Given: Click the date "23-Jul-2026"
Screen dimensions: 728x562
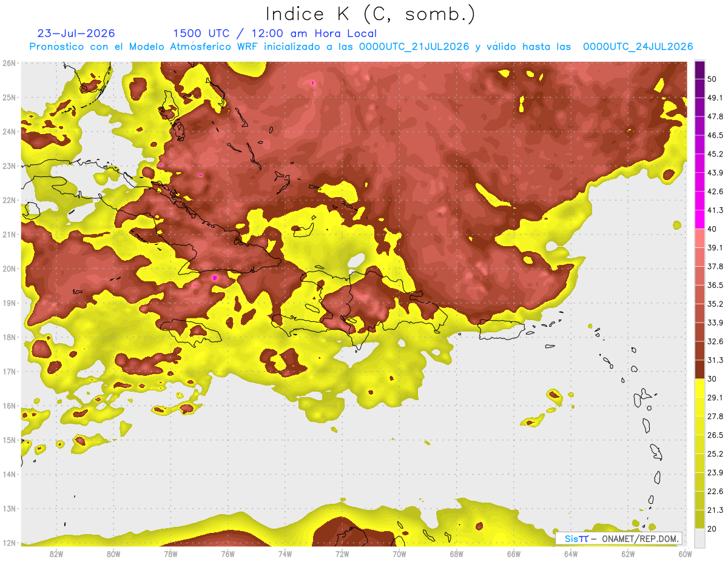Looking at the screenshot, I should tap(76, 33).
